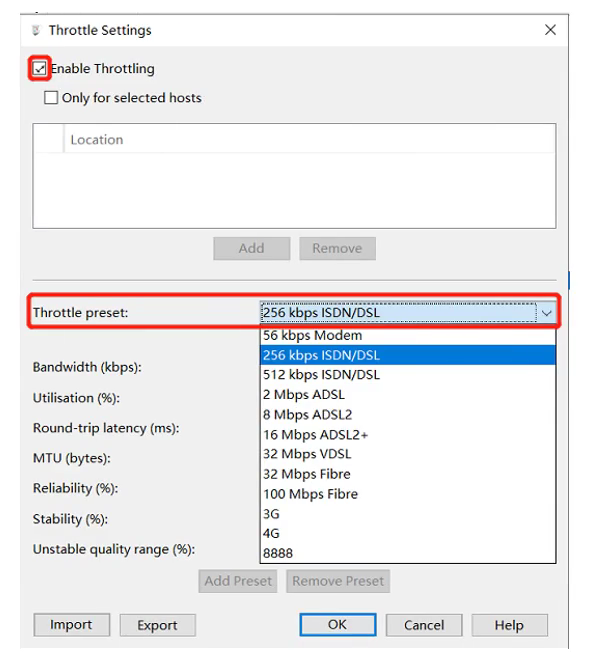Image resolution: width=598 pixels, height=669 pixels.
Task: Click the Location column header
Action: [310, 140]
